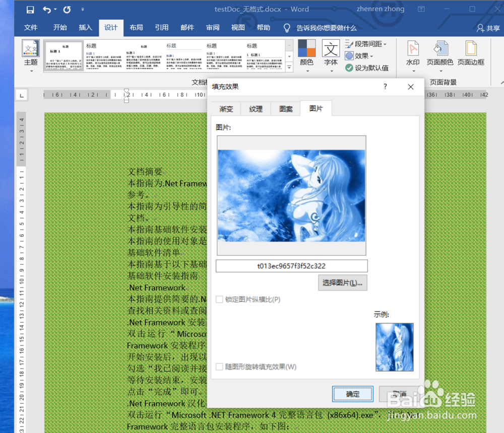Click the horizontal ruler indent marker

tap(127, 96)
